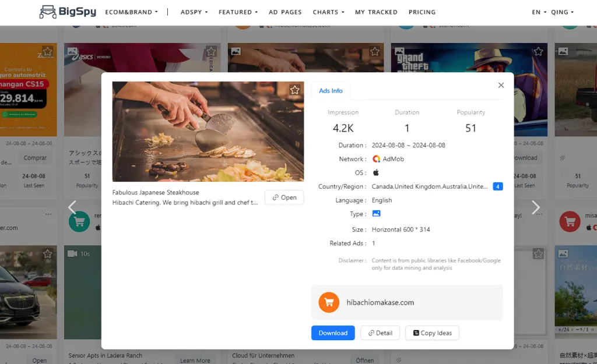Click the Apple OS icon

(x=376, y=172)
